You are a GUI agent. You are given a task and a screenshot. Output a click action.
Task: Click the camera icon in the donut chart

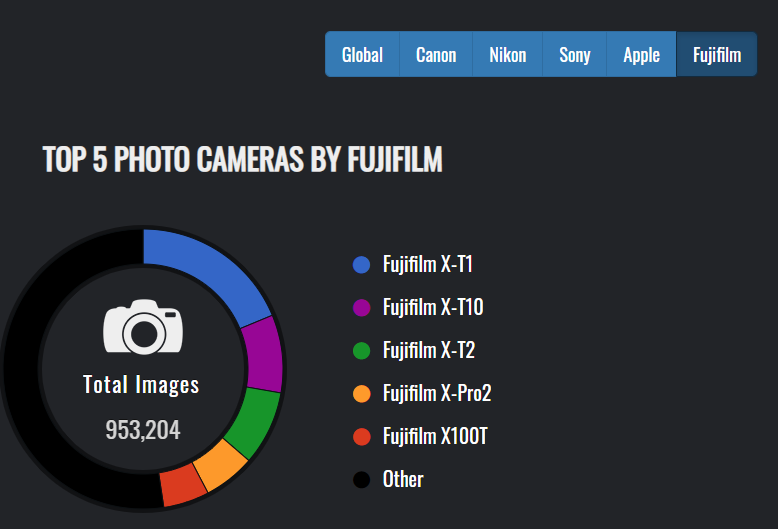coord(143,327)
